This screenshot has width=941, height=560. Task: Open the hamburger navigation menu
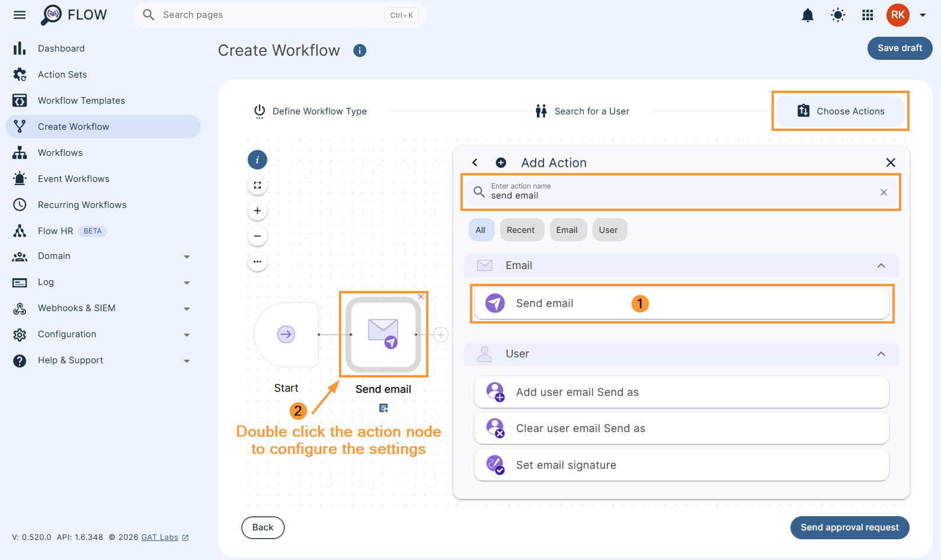[20, 15]
